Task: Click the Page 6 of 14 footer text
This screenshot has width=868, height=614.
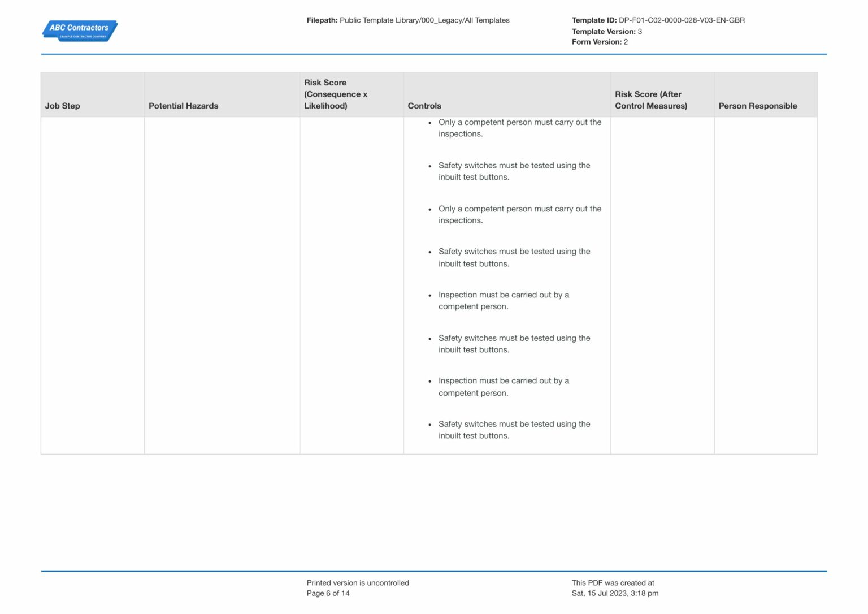Action: click(x=328, y=593)
